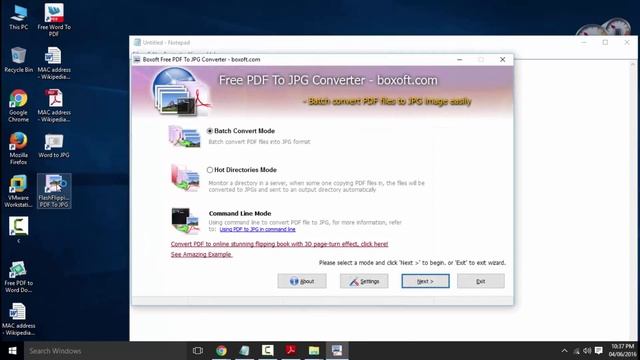This screenshot has width=640, height=360.
Task: Open the 'Convert PDF to online flipping book' link
Action: coord(279,244)
